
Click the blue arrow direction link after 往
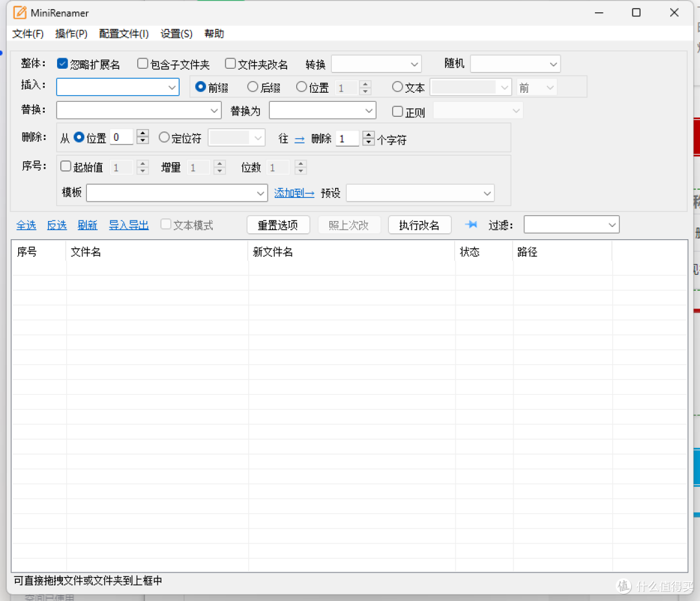(x=299, y=140)
